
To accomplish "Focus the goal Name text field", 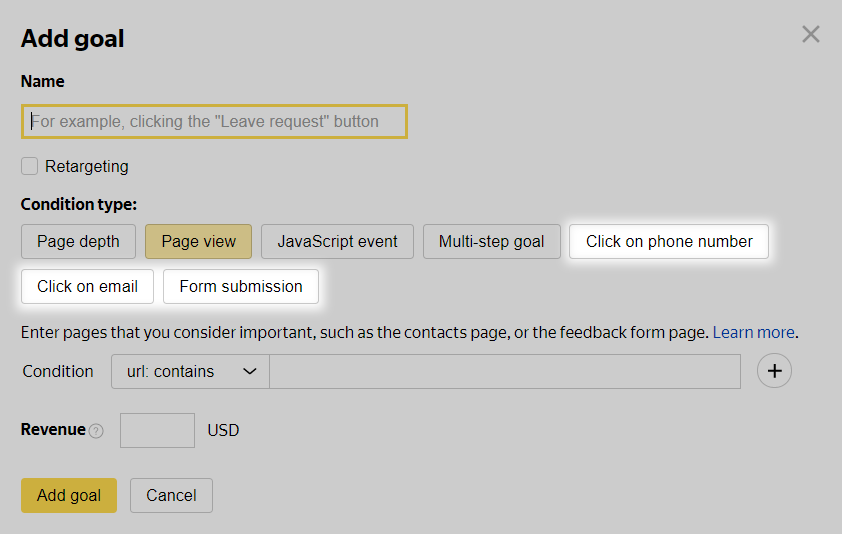I will [214, 122].
